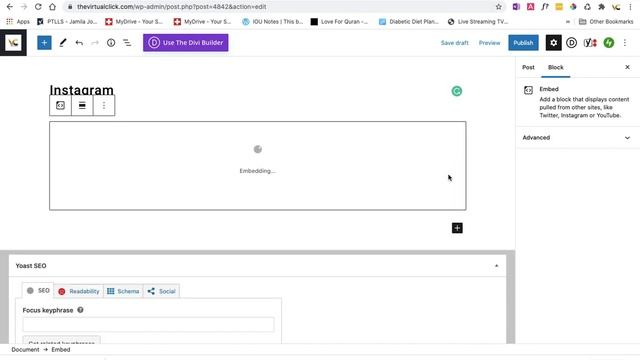Click the browser back arrow

pos(9,7)
